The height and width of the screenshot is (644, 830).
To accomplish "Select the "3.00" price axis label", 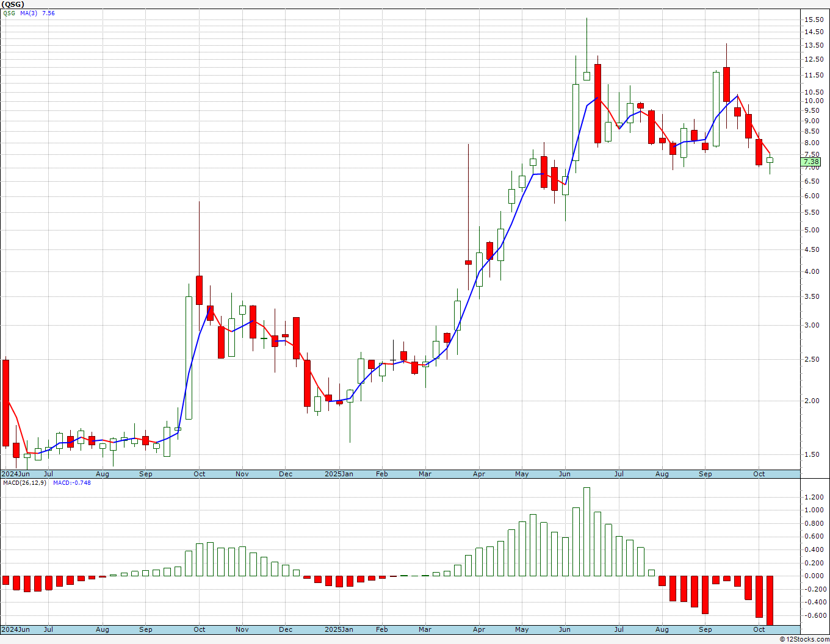I will pyautogui.click(x=814, y=325).
